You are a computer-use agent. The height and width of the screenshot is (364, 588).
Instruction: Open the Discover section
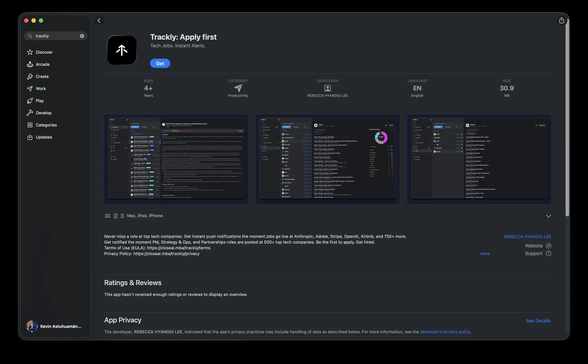(x=44, y=52)
